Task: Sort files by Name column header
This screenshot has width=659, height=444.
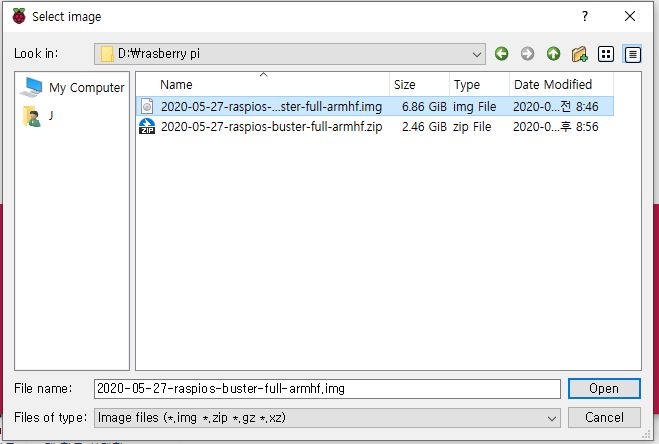Action: click(x=263, y=85)
